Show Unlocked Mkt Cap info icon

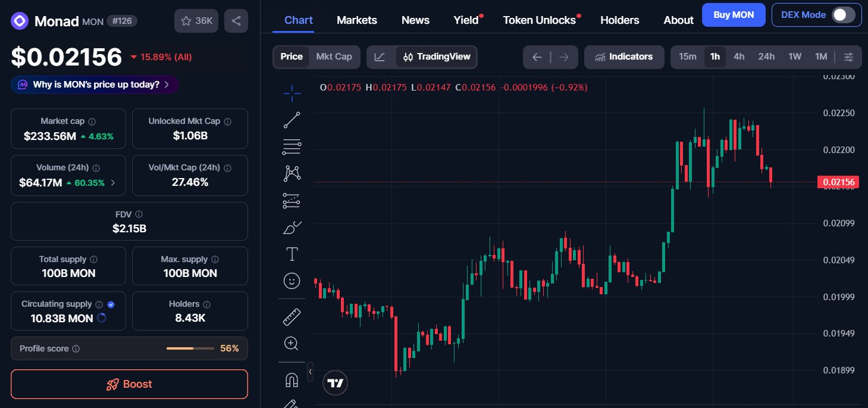[x=227, y=122]
